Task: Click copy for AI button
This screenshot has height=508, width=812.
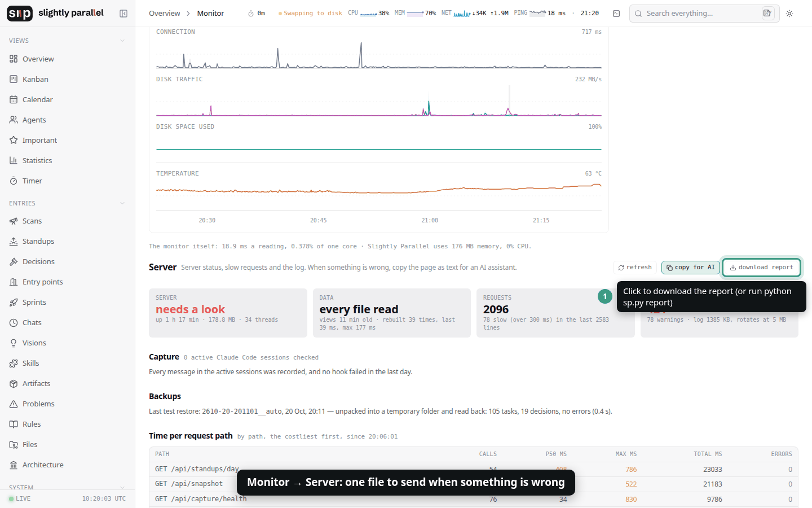Action: click(691, 268)
